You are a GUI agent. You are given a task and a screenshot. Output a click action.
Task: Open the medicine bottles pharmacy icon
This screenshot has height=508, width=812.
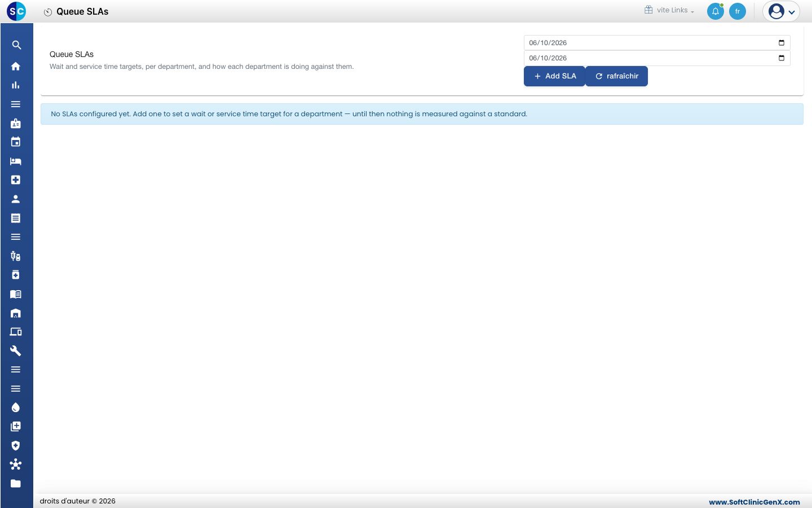point(16,256)
